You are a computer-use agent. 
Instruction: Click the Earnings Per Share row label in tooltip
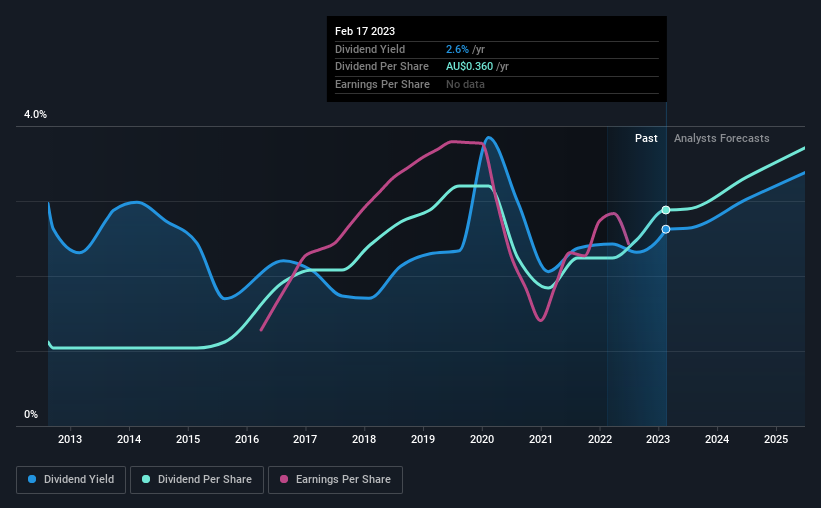382,84
